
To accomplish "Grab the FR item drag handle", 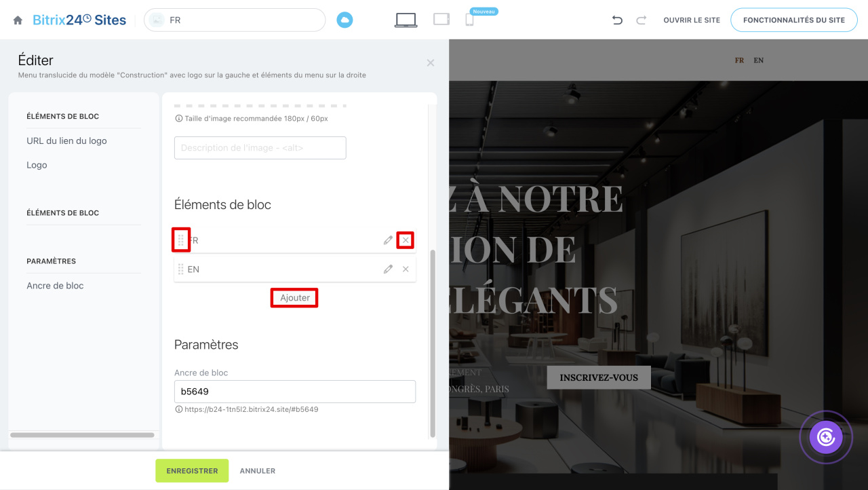I will click(x=181, y=240).
